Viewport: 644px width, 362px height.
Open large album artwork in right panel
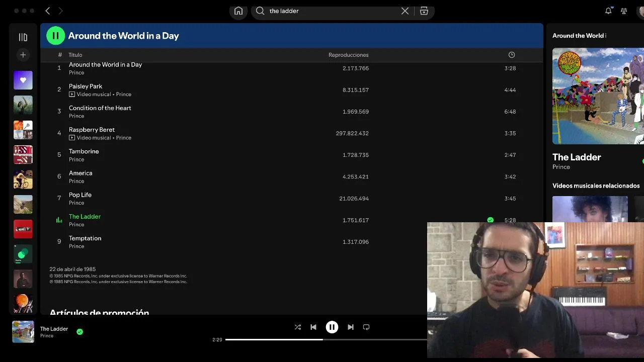click(598, 96)
